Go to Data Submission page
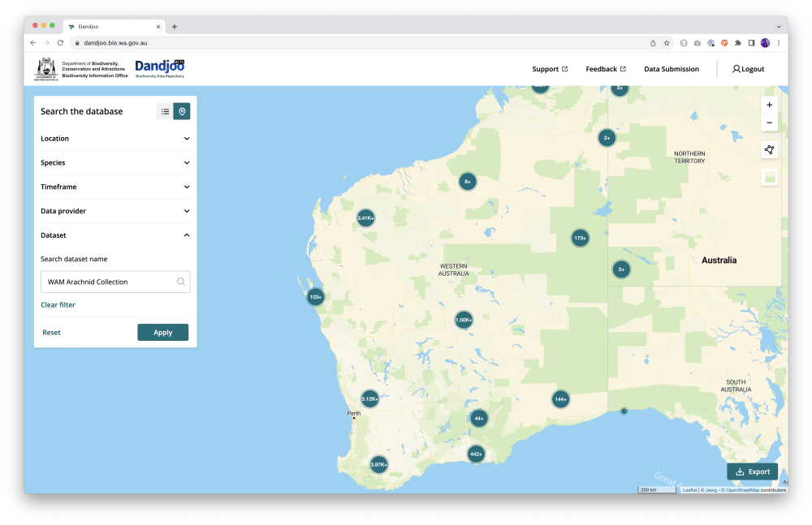 point(672,69)
